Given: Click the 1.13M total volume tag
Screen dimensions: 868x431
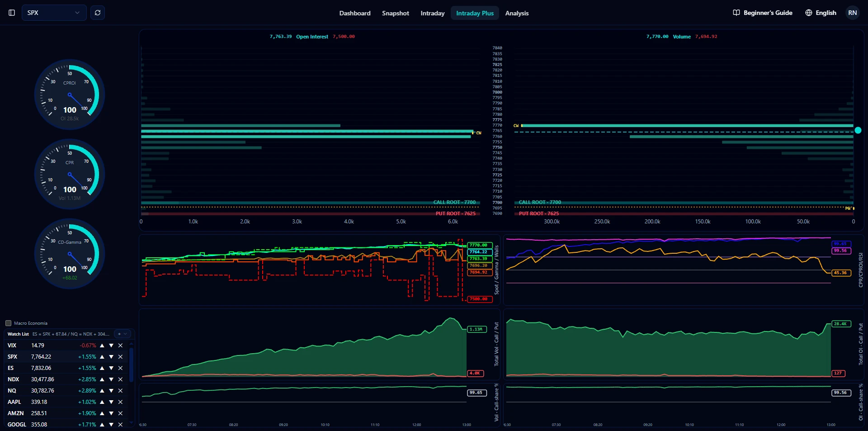Looking at the screenshot, I should 477,329.
